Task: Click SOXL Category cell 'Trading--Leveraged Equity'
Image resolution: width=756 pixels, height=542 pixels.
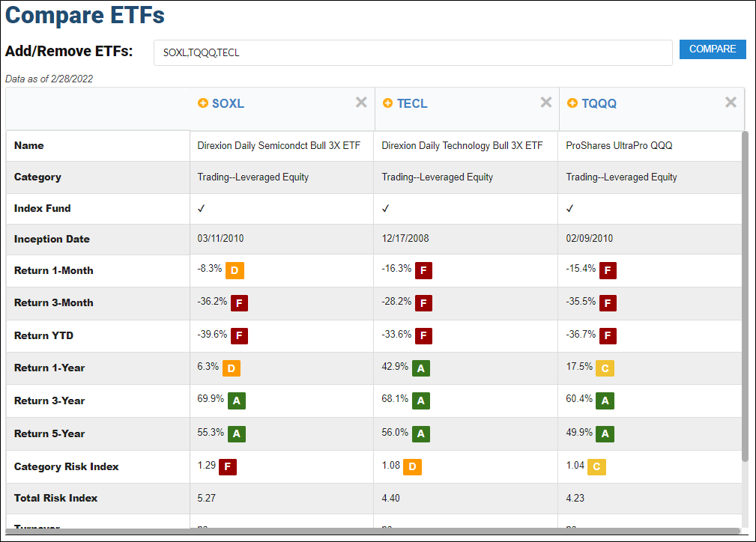Action: pyautogui.click(x=252, y=177)
